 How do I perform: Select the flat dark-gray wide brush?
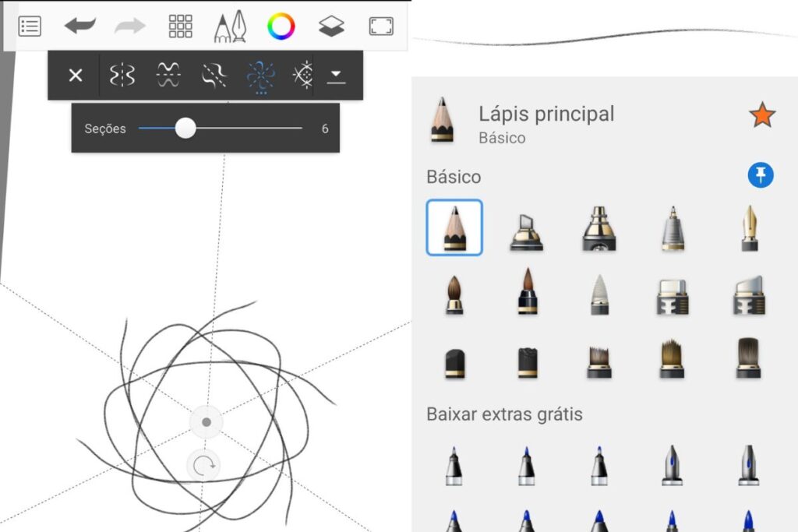748,358
